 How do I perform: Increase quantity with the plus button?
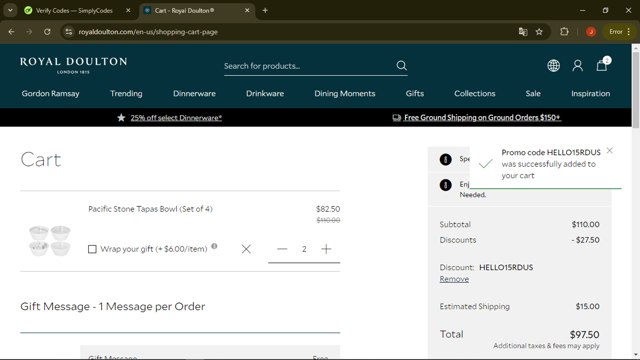[x=326, y=249]
